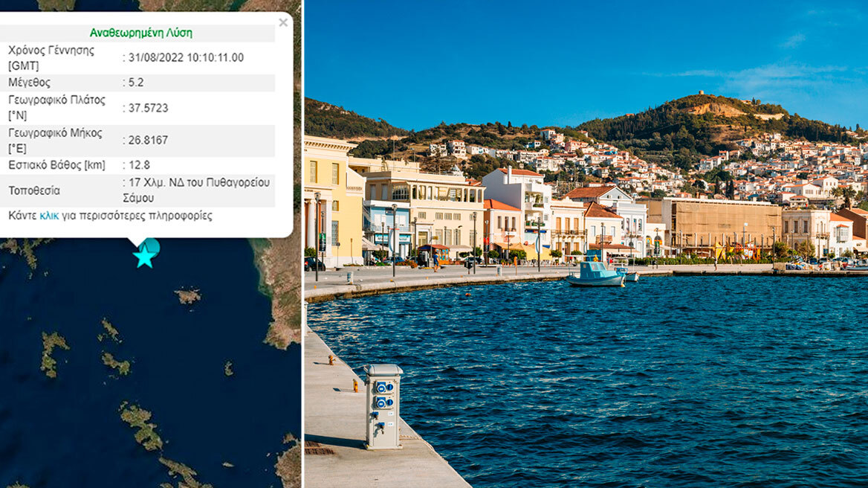Click the harbor photo panel on the right
The height and width of the screenshot is (488, 868).
[x=587, y=245]
